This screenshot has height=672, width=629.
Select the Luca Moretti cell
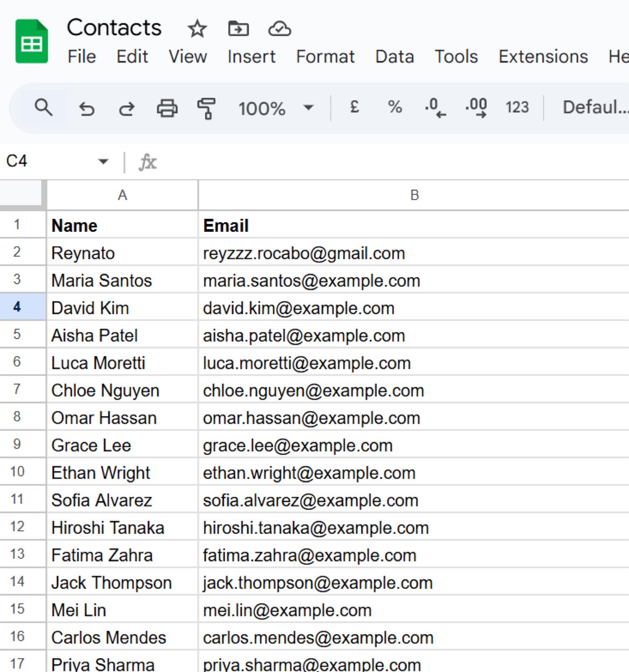(x=122, y=362)
